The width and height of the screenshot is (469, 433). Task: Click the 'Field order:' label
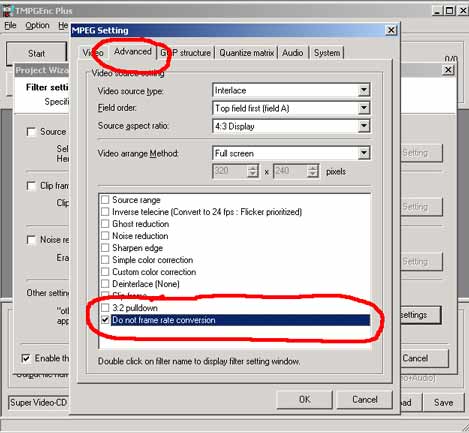pos(117,108)
